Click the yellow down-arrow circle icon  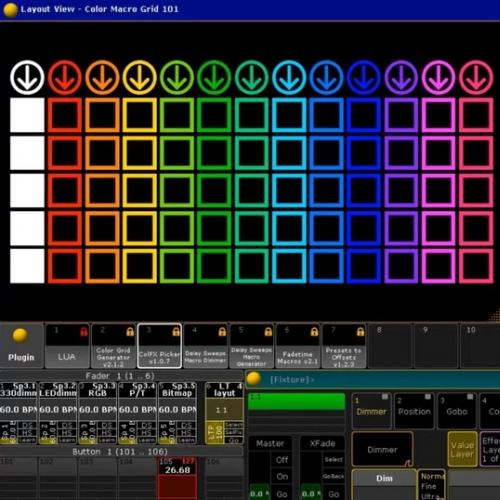pyautogui.click(x=139, y=77)
